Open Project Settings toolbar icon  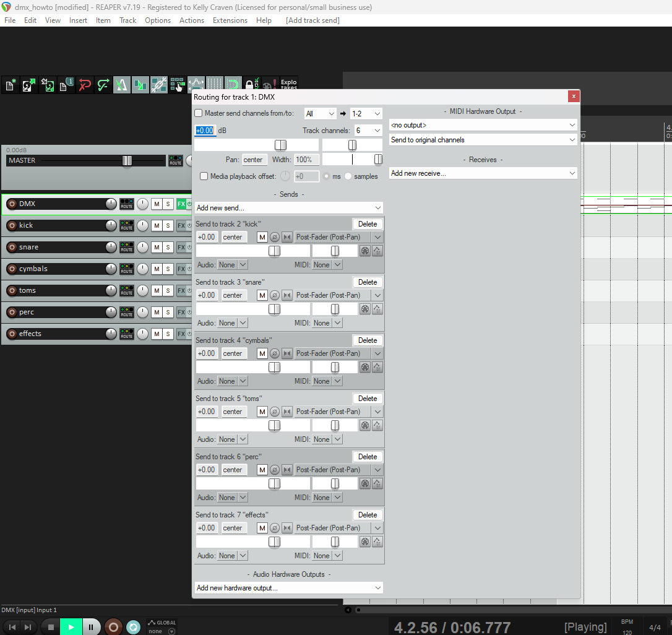[x=66, y=85]
